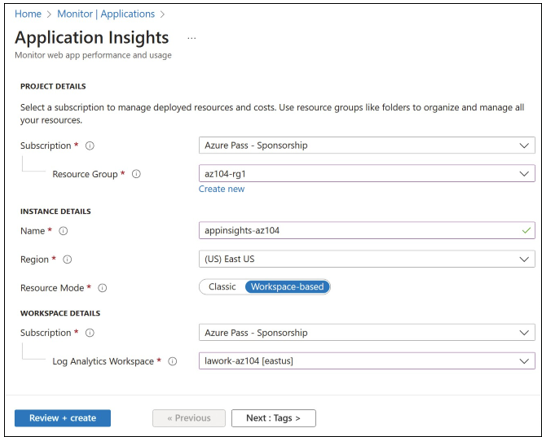This screenshot has width=553, height=441.
Task: Expand the az104-rg1 Resource Group dropdown
Action: [x=367, y=174]
